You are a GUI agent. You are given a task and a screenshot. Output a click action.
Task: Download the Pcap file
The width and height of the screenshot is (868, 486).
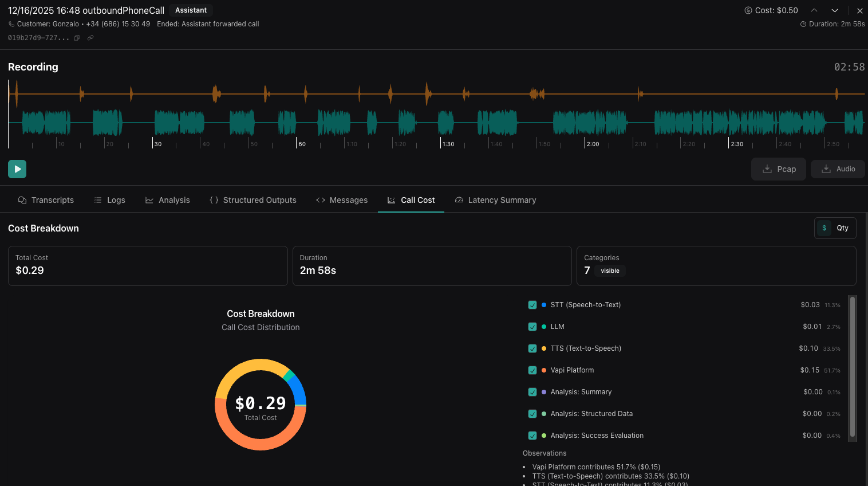[779, 169]
